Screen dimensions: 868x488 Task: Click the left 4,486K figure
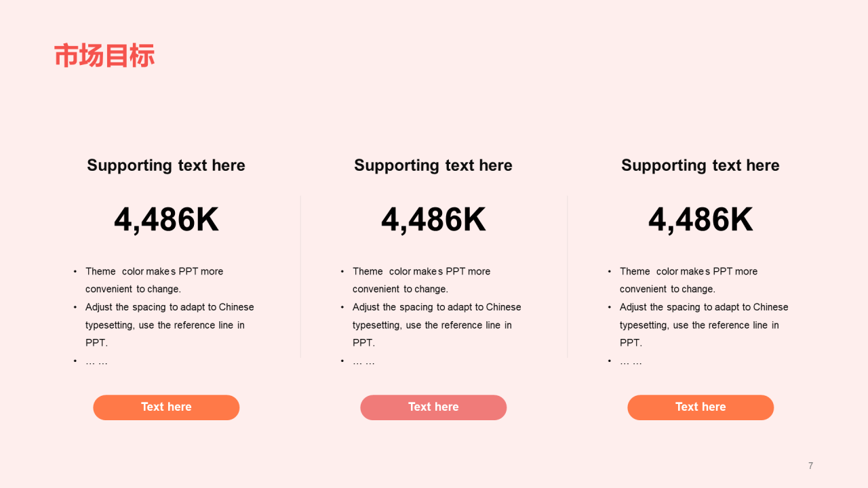pos(166,220)
